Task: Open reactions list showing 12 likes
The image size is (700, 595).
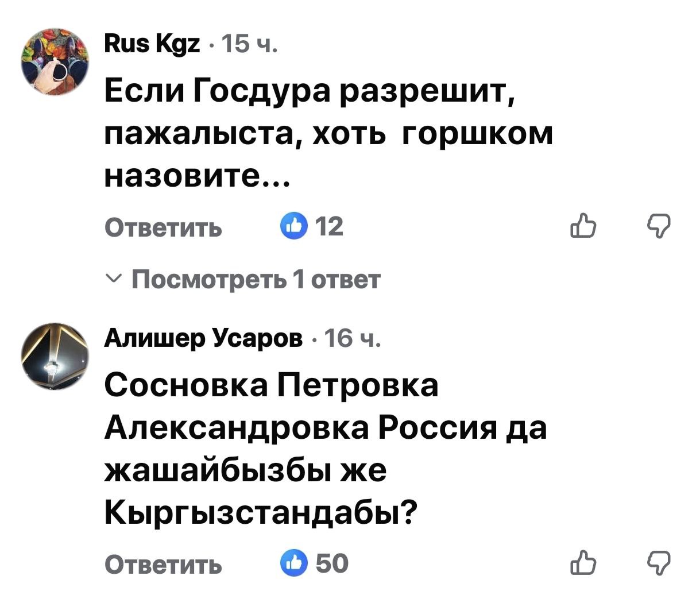Action: click(x=330, y=227)
